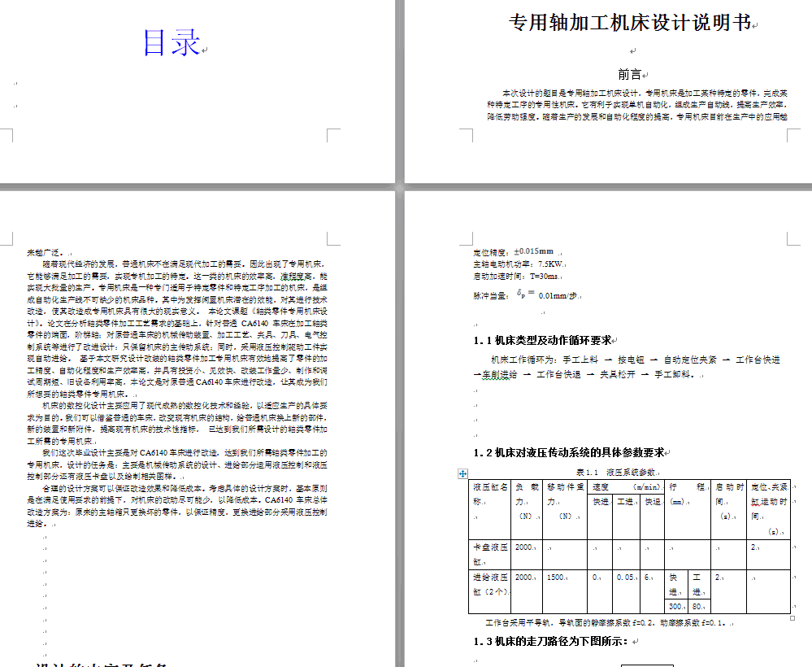Screen dimensions: 812x667
Task: Click the 定位、夹紧缸运动时间 header cell
Action: pos(768,509)
